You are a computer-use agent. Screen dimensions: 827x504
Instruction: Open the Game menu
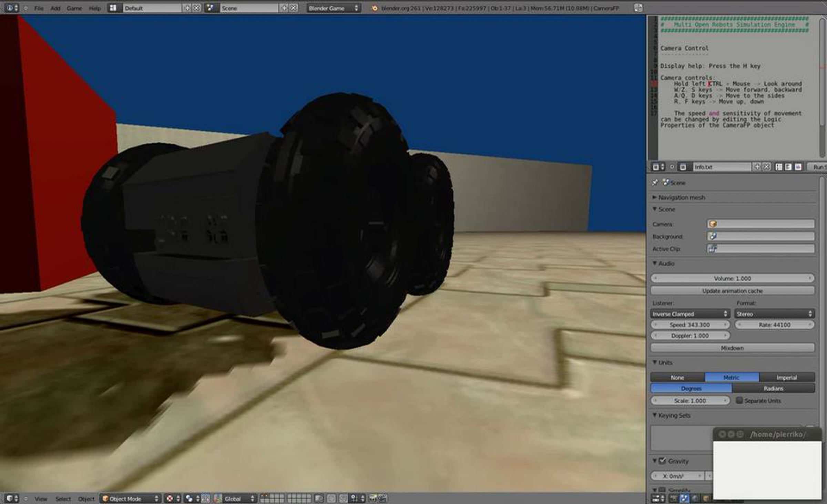(x=74, y=8)
